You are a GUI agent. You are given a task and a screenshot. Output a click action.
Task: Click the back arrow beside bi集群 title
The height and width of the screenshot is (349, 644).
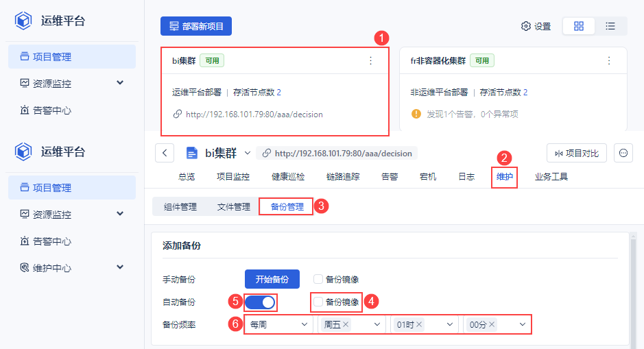[x=165, y=153]
